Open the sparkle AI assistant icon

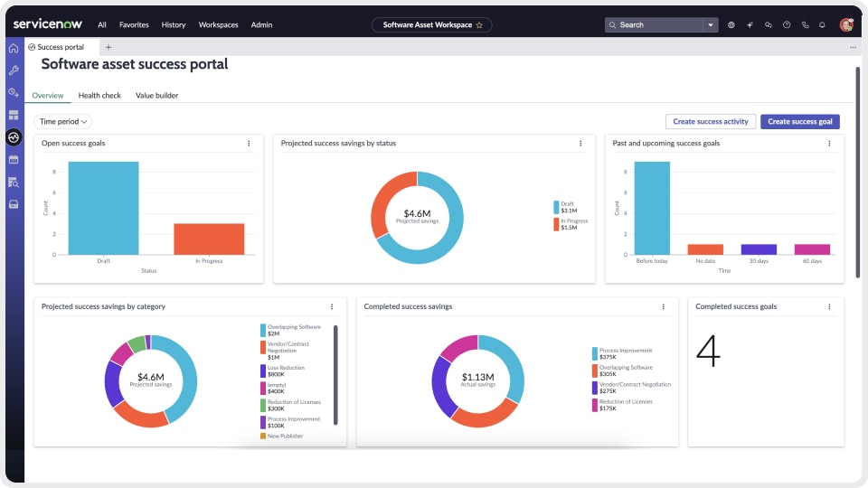point(750,25)
